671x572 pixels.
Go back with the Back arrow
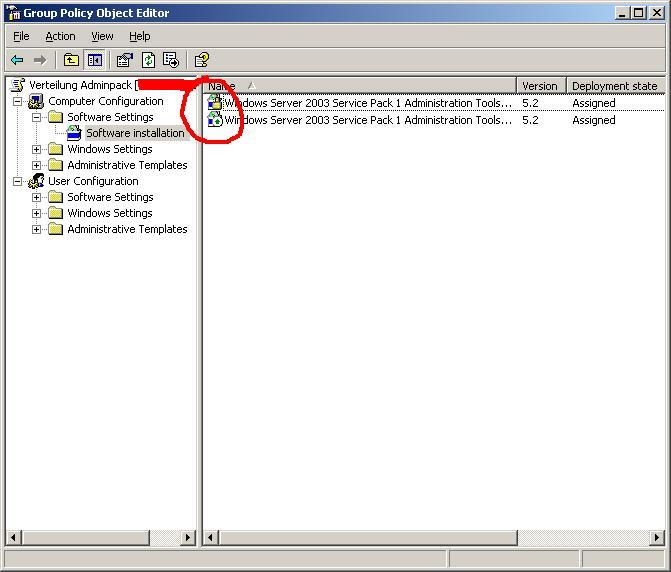pyautogui.click(x=17, y=60)
